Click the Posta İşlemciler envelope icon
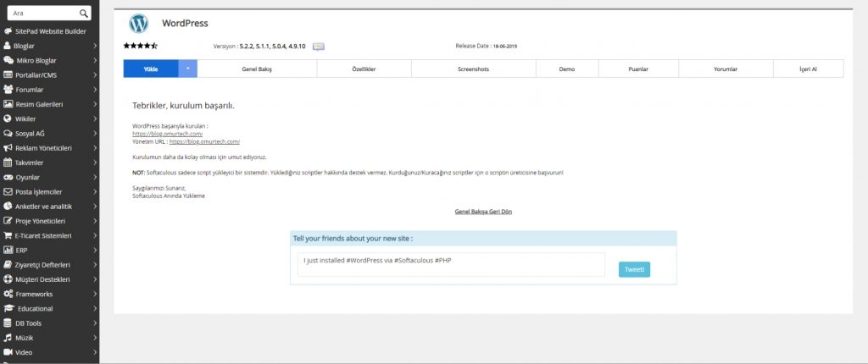 point(8,192)
